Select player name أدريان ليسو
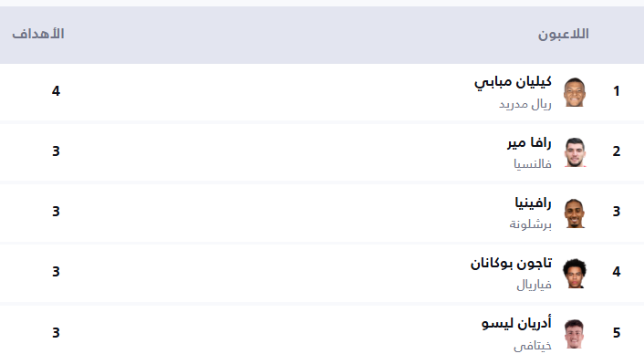This screenshot has width=644, height=354. 516,323
